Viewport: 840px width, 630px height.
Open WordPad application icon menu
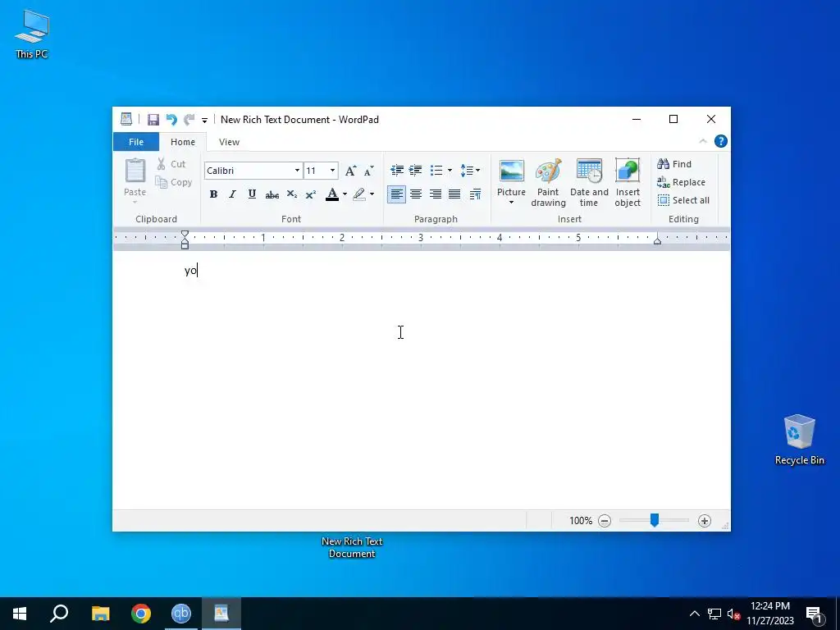point(126,119)
